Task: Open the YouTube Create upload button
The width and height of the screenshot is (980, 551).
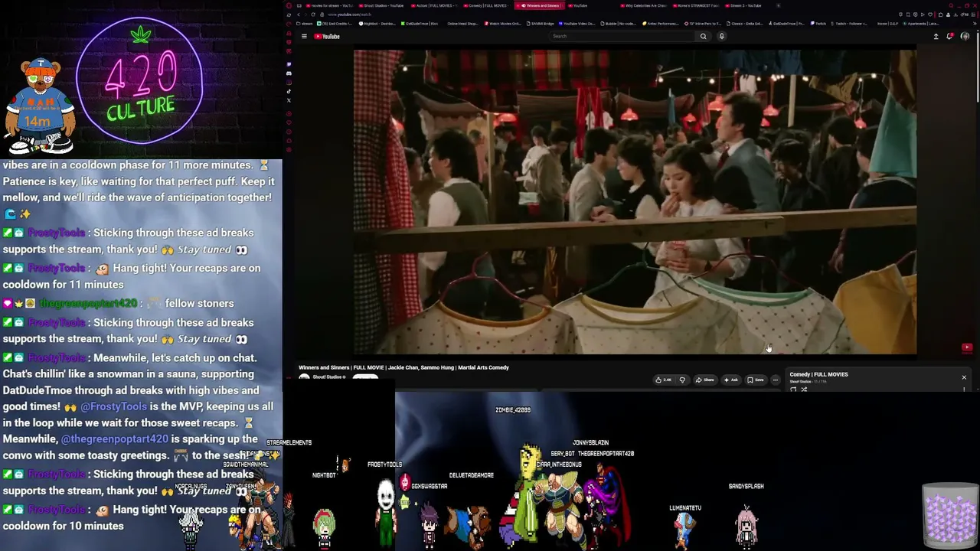Action: [x=936, y=36]
